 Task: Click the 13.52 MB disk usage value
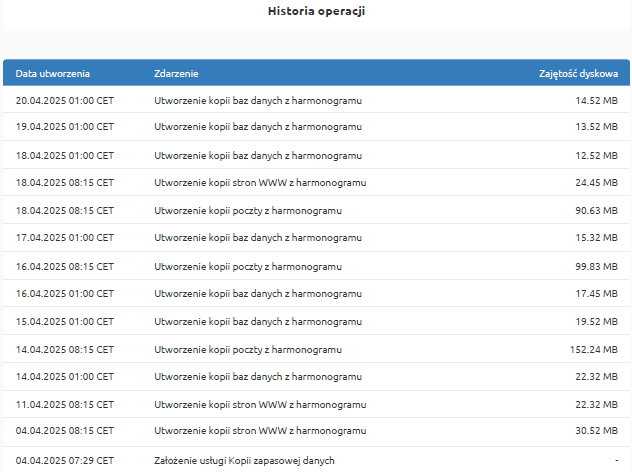596,127
